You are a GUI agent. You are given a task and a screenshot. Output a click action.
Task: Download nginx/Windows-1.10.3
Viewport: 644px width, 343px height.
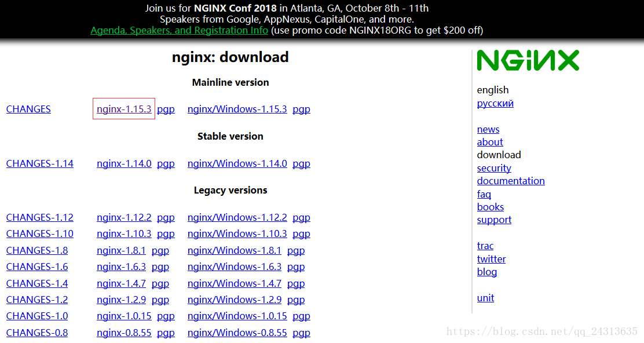coord(237,233)
